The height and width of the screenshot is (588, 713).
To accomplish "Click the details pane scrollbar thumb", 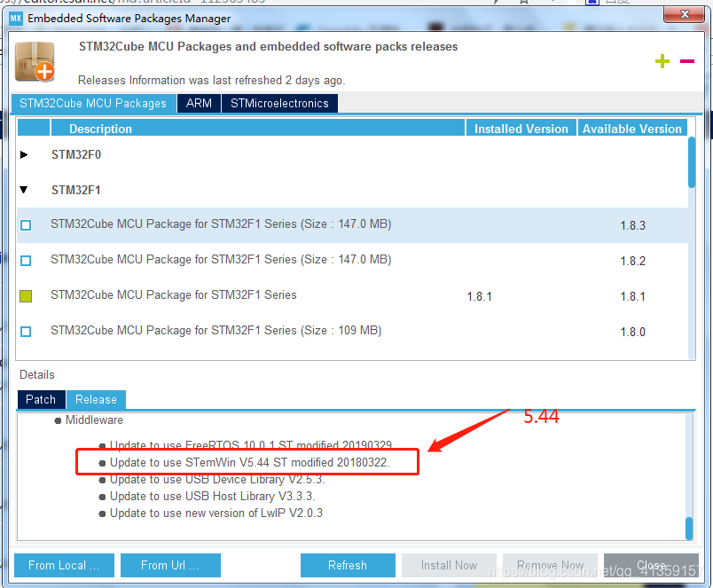I will click(x=689, y=528).
